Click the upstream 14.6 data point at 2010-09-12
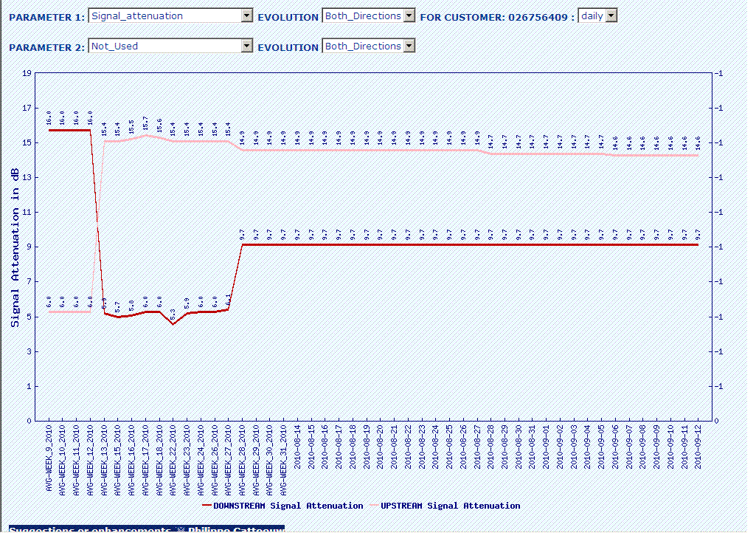Image resolution: width=756 pixels, height=533 pixels. tap(698, 156)
